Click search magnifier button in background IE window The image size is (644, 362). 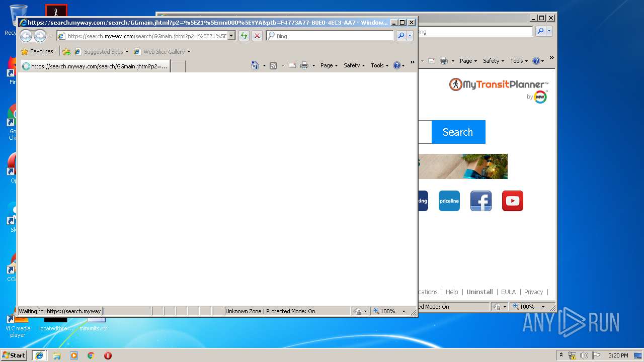point(540,31)
